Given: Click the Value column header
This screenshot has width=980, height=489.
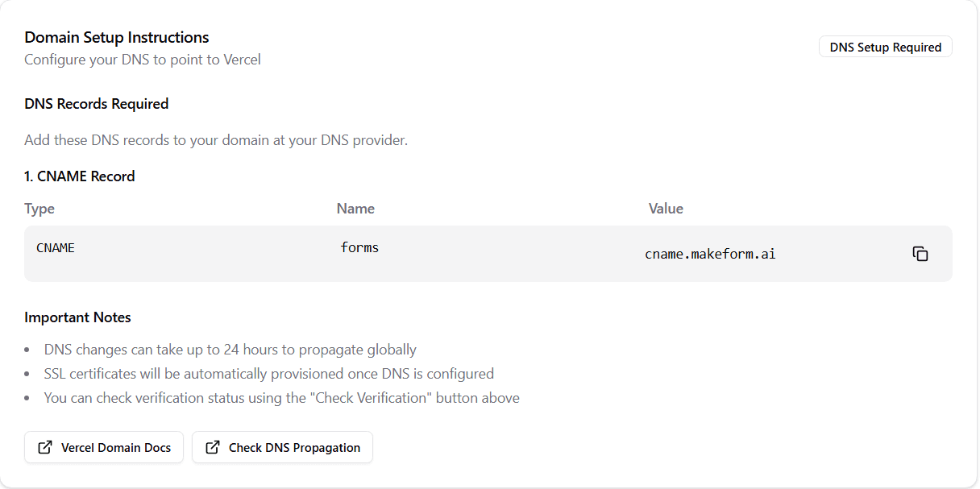Looking at the screenshot, I should 666,208.
